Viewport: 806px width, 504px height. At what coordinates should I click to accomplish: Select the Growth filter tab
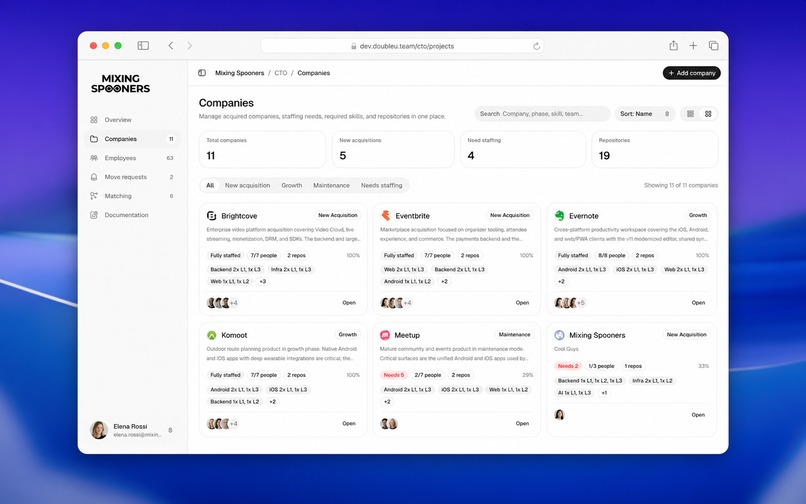[x=291, y=185]
